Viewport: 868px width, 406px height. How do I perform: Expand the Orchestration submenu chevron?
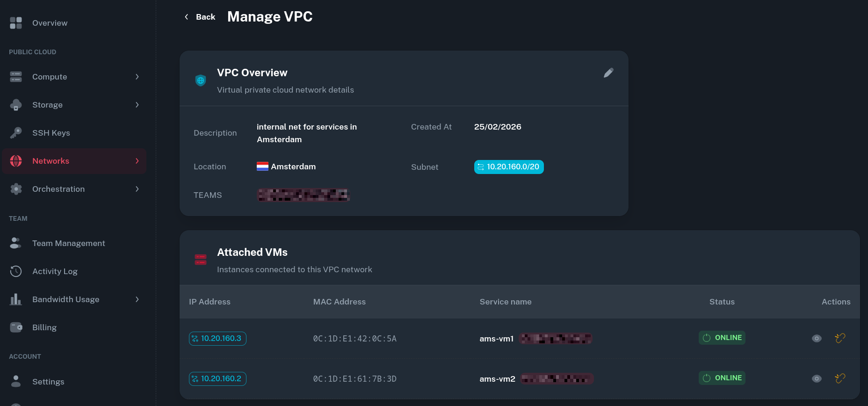(x=137, y=189)
